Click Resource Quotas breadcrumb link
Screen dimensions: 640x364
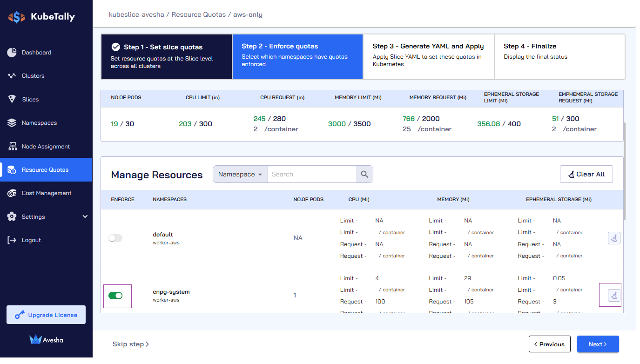coord(199,14)
